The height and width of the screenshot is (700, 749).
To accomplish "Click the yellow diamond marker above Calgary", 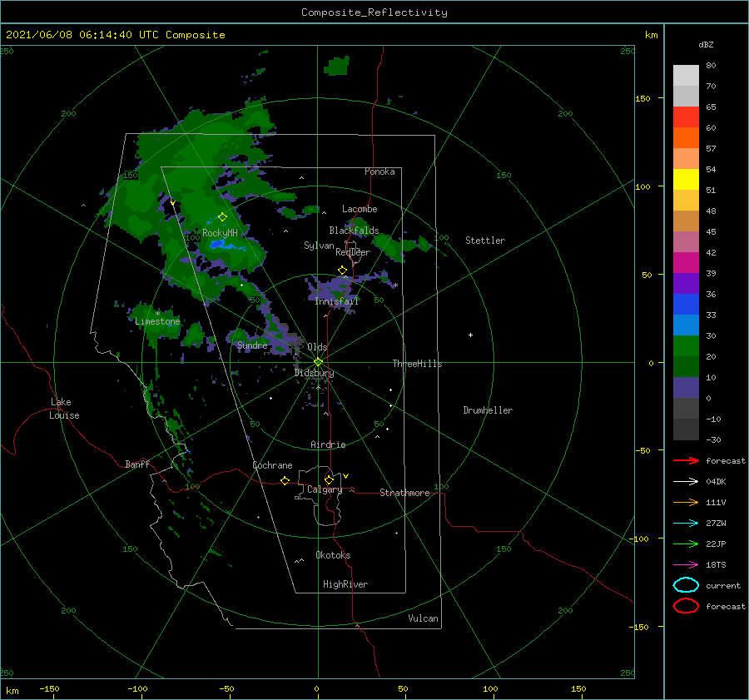I will 329,479.
